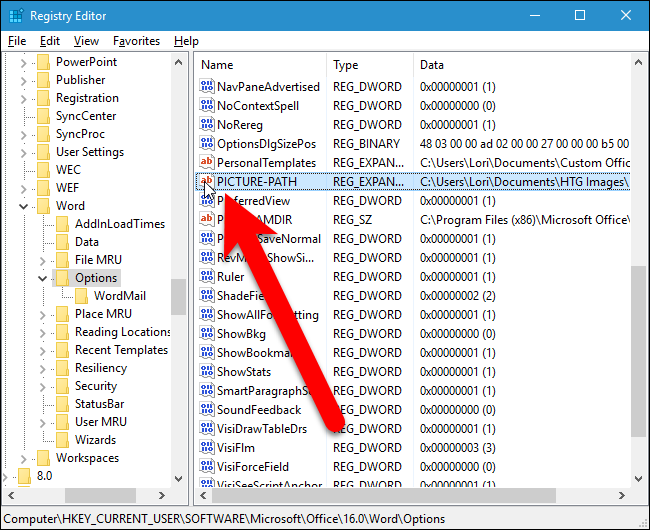The width and height of the screenshot is (650, 530).
Task: Click the right arrow of the key tree's horizontal scrollbar
Action: pyautogui.click(x=162, y=495)
